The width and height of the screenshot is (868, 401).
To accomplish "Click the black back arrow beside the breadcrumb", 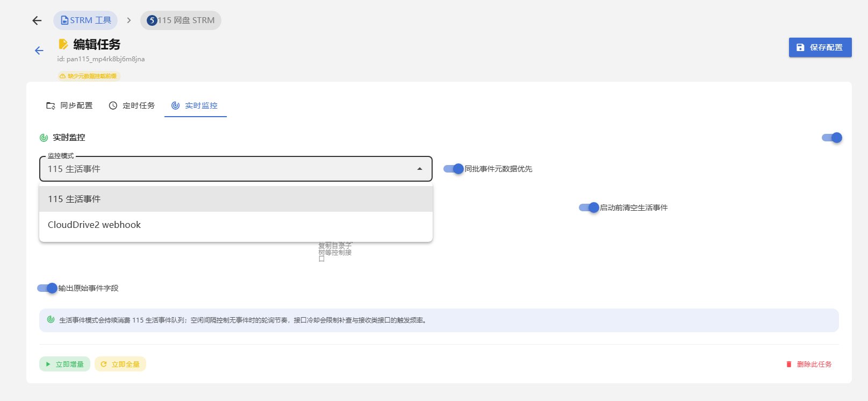I will [37, 20].
